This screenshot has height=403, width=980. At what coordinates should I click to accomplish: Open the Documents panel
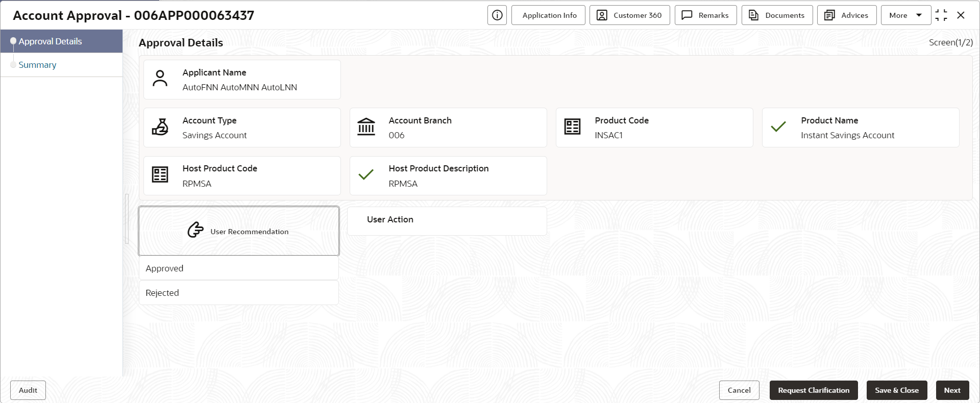(x=777, y=15)
